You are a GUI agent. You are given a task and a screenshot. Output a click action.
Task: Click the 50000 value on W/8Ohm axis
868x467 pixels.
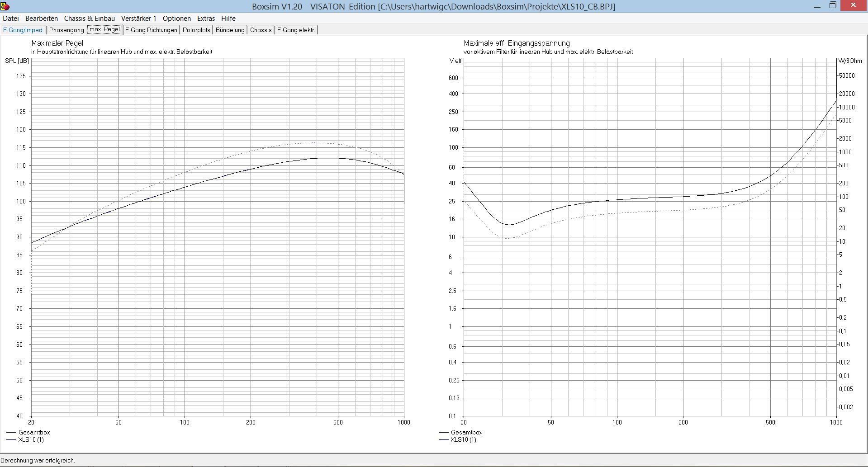(847, 76)
